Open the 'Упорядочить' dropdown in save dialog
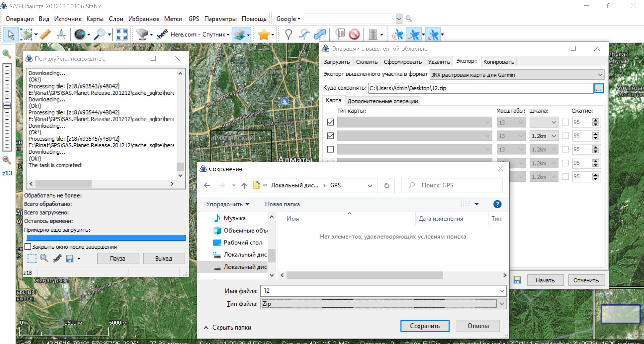This screenshot has width=644, height=344. pyautogui.click(x=227, y=204)
